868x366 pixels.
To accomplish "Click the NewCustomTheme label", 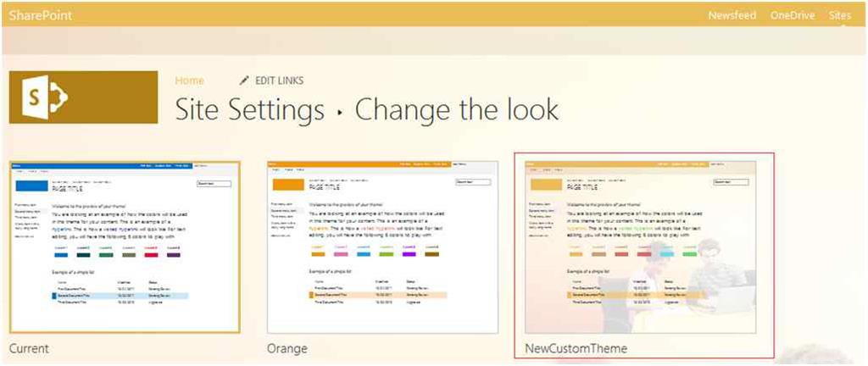I will coord(576,349).
